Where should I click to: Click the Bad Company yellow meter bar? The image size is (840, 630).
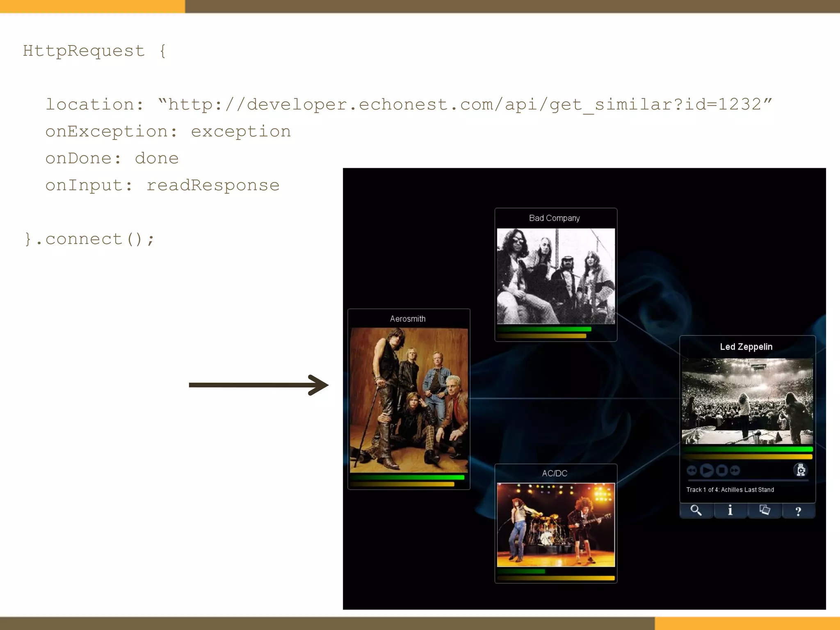click(542, 336)
